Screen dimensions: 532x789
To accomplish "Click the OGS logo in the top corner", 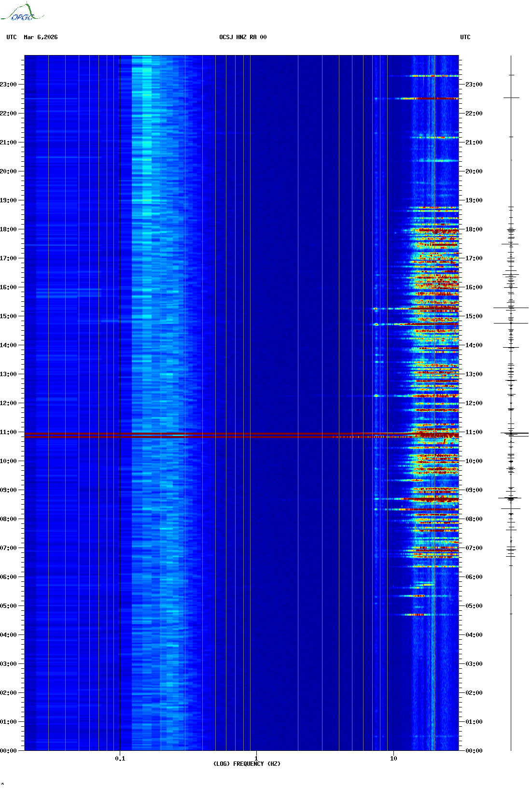I will 22,13.
